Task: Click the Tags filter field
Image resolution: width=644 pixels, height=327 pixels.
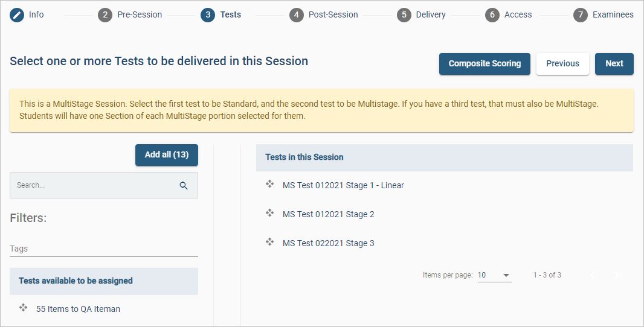Action: (103, 249)
